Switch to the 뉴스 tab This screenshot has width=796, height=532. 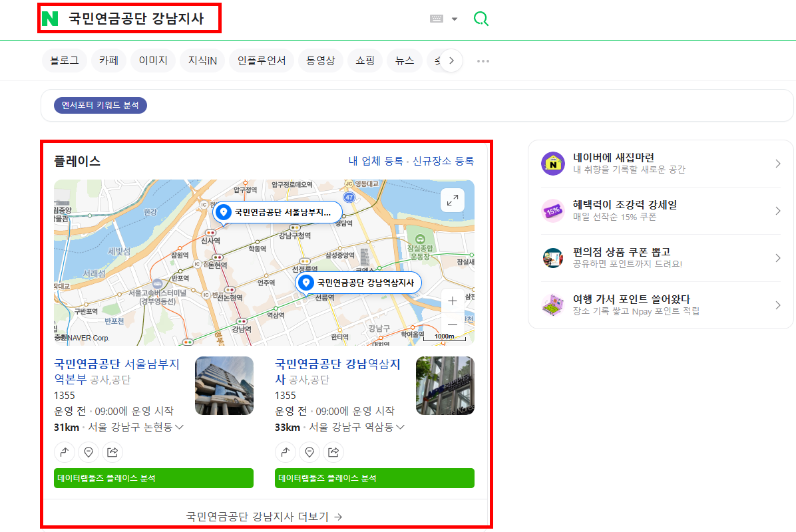click(405, 61)
